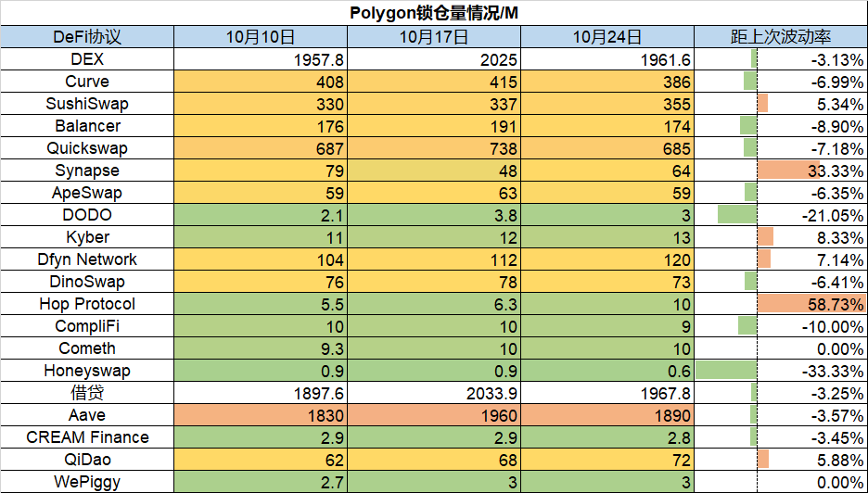
Task: Click the 7.14% change cell
Action: (781, 259)
